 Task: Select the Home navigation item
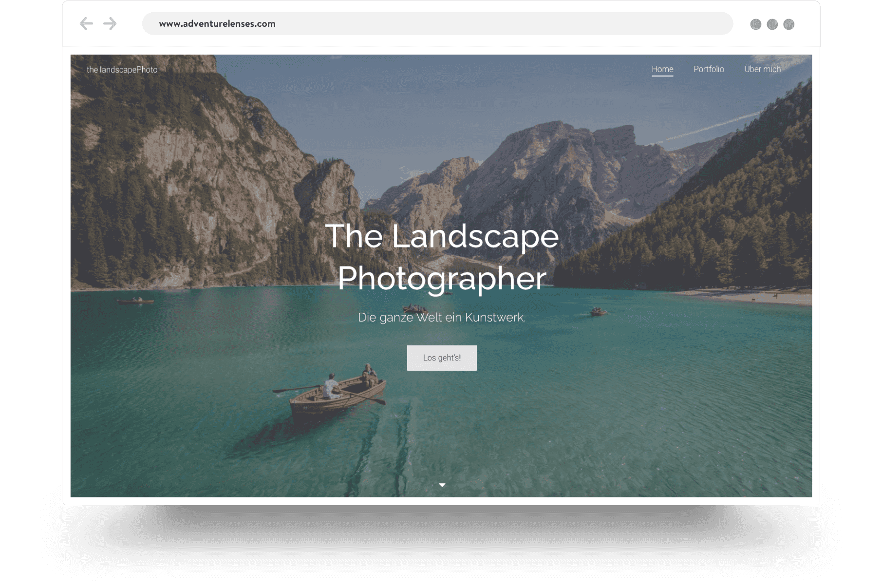click(x=662, y=69)
